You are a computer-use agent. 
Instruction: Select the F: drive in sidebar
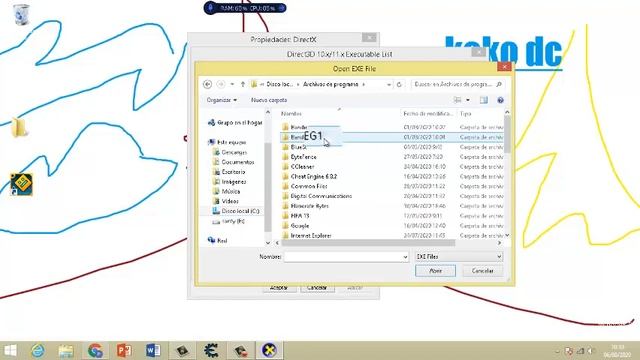(229, 221)
